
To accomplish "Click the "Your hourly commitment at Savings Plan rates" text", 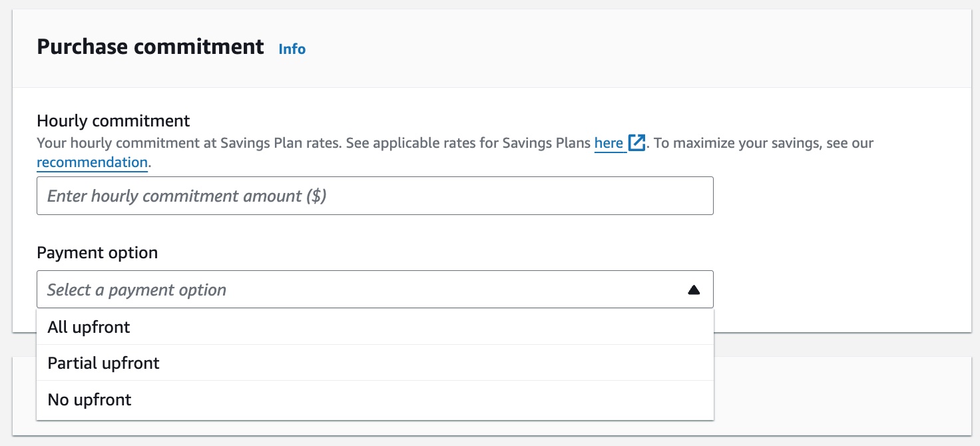I will point(189,143).
